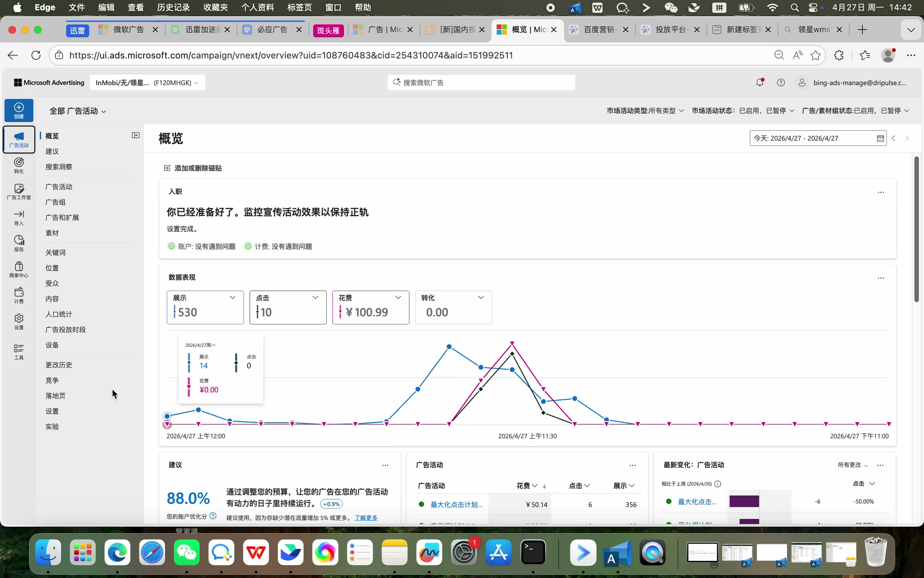Click the date range field 今天

pos(818,138)
